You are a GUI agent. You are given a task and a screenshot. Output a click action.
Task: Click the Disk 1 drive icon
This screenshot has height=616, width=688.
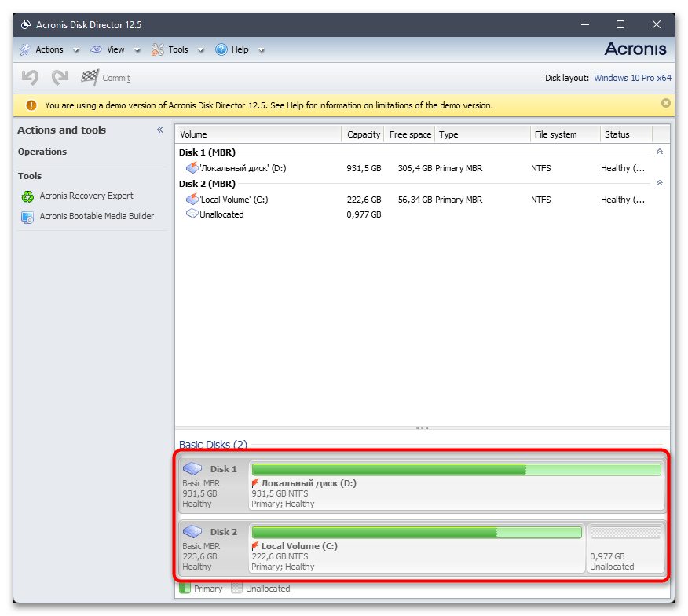point(193,469)
